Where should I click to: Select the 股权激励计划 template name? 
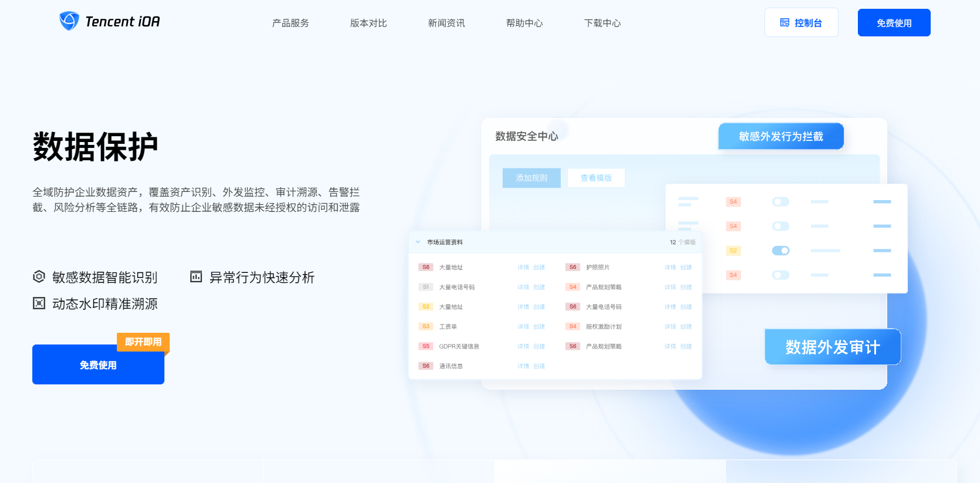(604, 327)
